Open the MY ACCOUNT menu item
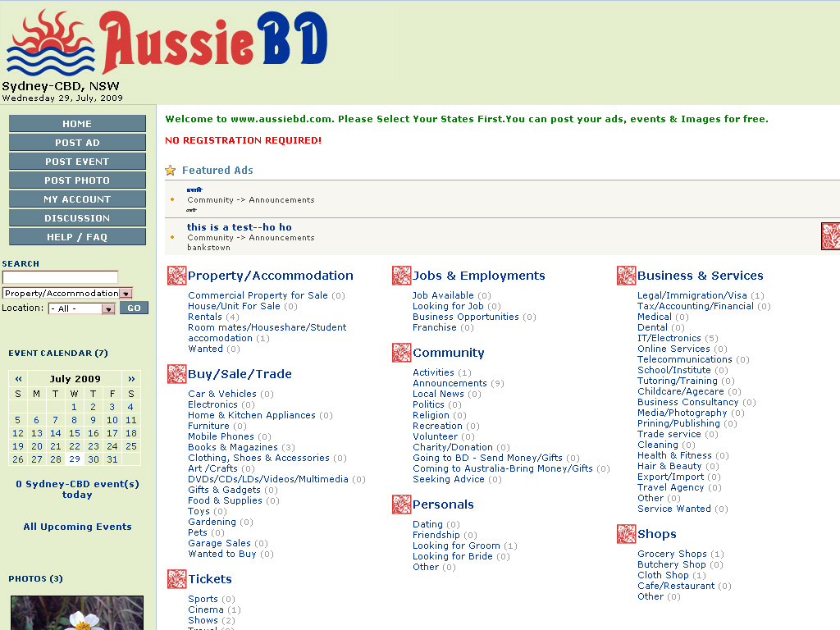 [77, 199]
